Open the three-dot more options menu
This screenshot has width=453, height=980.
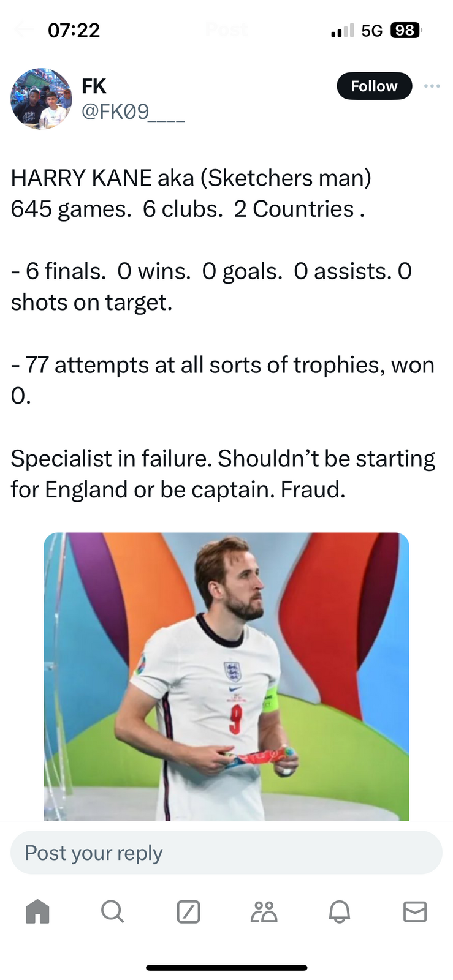click(x=432, y=86)
